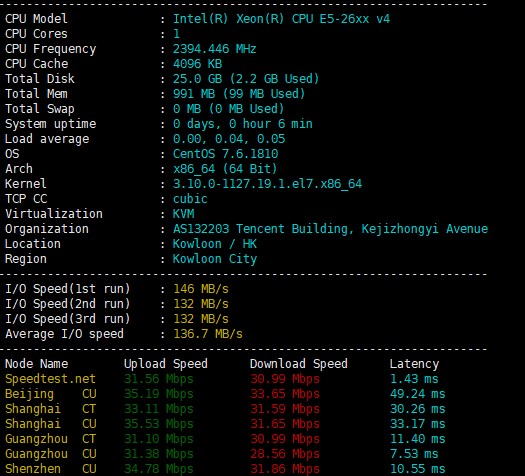Select the Kowloon City region value
This screenshot has width=525, height=476.
[x=215, y=259]
